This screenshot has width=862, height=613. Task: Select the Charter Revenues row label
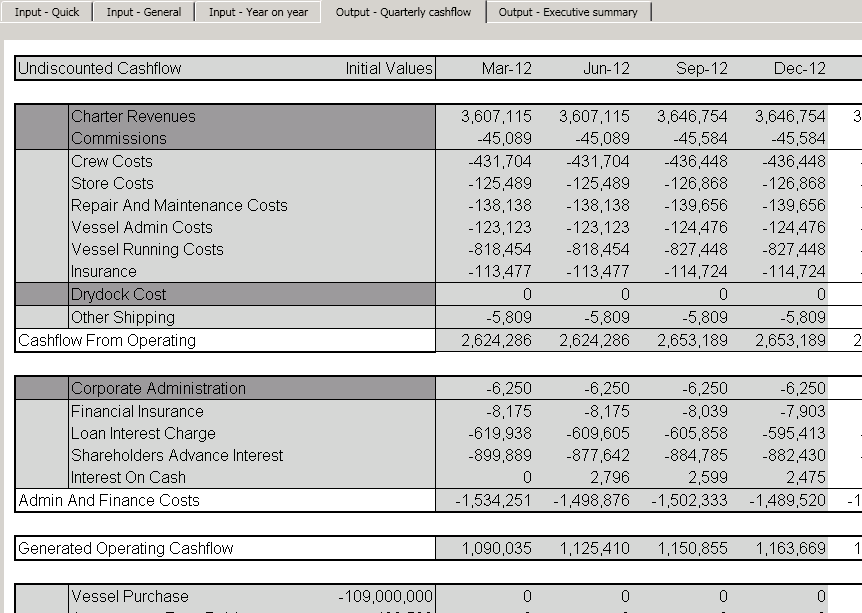coord(133,117)
